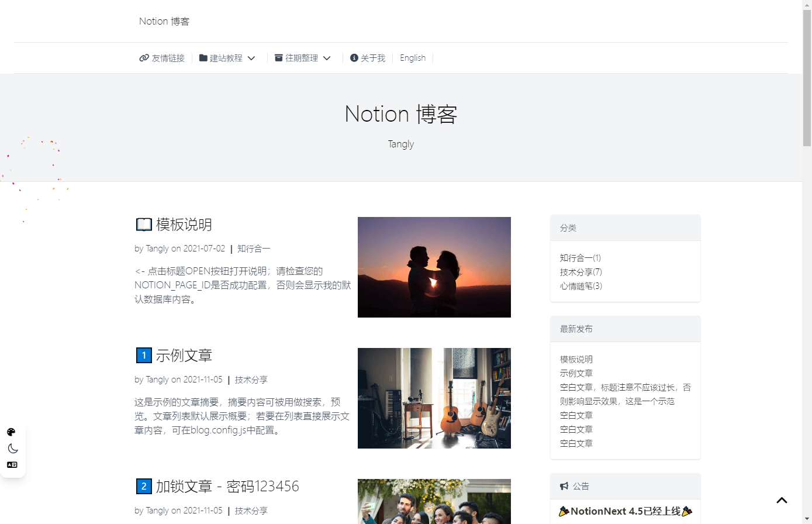Screen dimensions: 812x524
Task: Click the blue 1 badge beside 示例文章
Action: (143, 355)
